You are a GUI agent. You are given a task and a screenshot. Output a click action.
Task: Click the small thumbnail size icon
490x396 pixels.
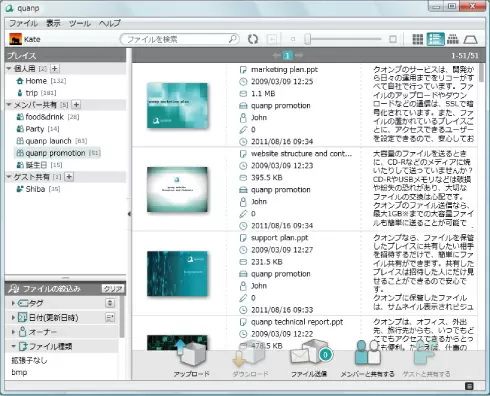point(293,39)
